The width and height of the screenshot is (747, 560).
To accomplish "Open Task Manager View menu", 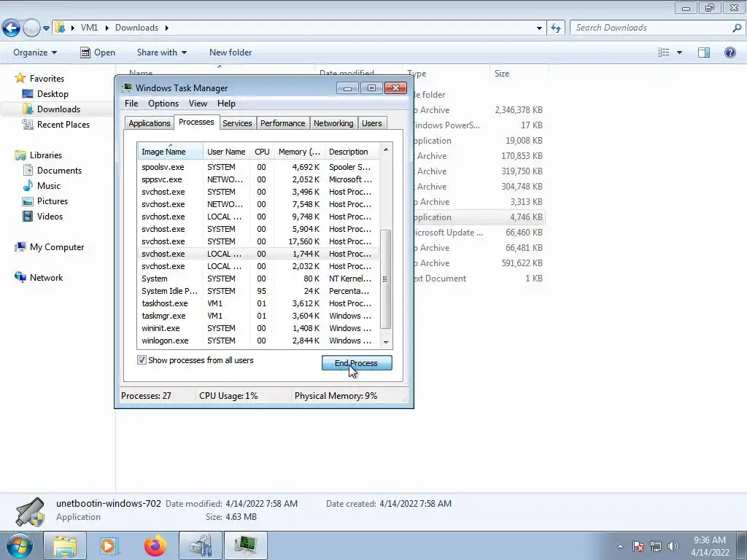I will coord(198,104).
